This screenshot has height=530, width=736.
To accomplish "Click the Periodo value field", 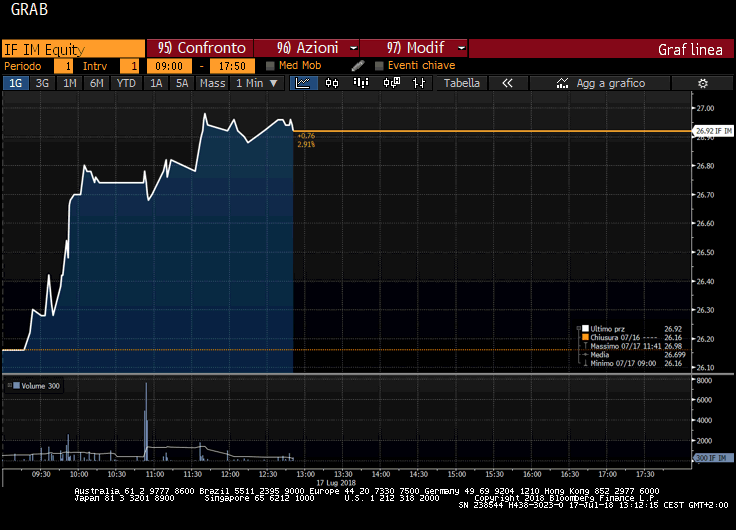I will pos(63,66).
